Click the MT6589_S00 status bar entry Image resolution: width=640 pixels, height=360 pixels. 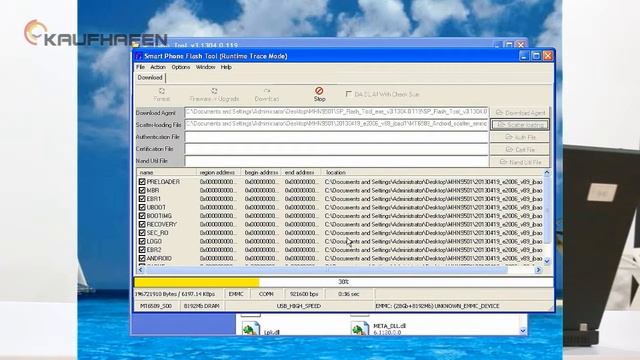(157, 306)
